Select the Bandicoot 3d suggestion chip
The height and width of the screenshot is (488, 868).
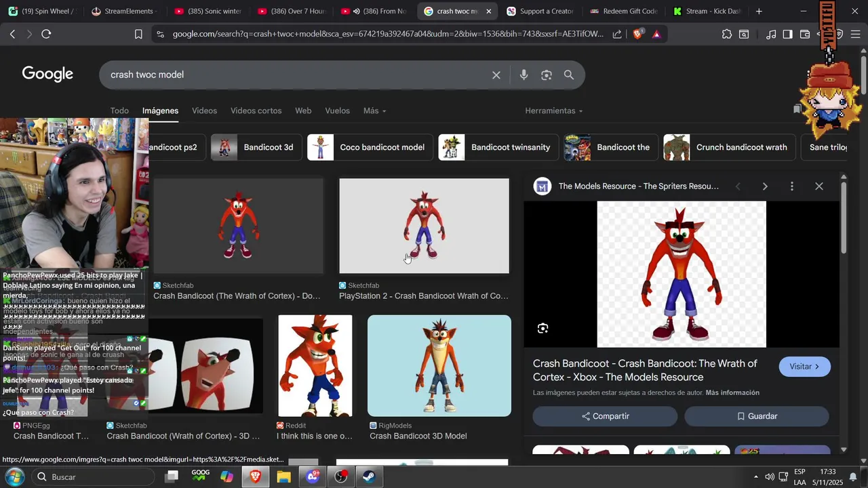[255, 147]
